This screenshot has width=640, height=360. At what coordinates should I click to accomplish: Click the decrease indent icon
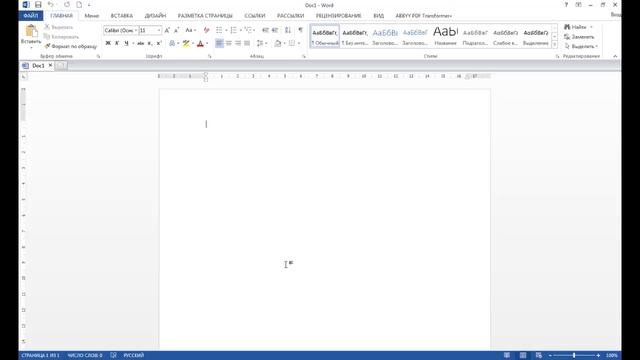265,30
